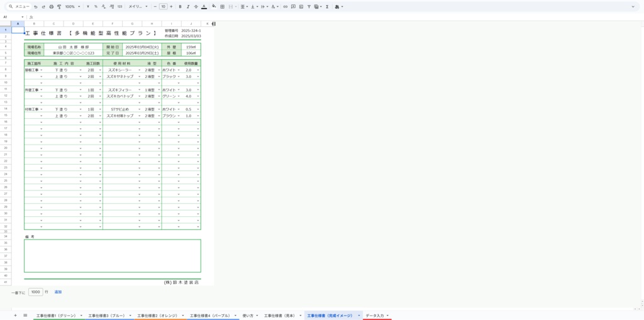
Task: Select the 2025年03月04日(火) start date cell
Action: tap(142, 47)
